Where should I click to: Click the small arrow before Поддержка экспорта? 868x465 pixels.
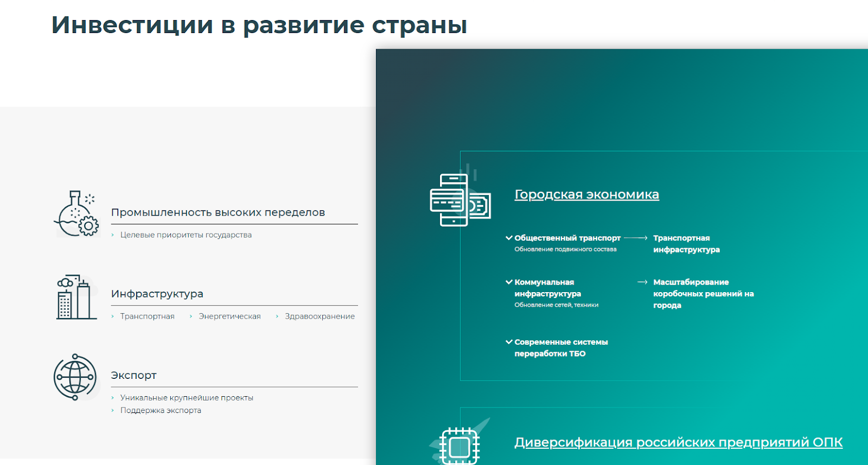pos(113,411)
